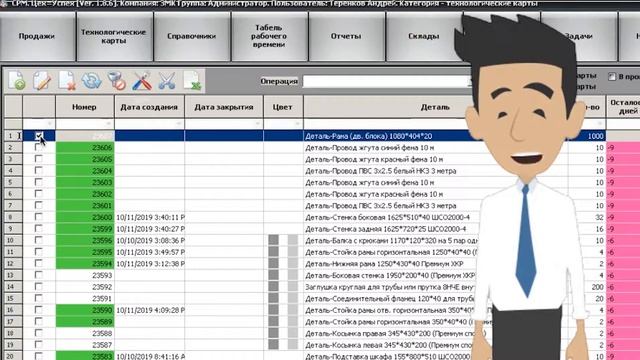Sort by the Цвет column header
The width and height of the screenshot is (640, 360).
click(283, 107)
